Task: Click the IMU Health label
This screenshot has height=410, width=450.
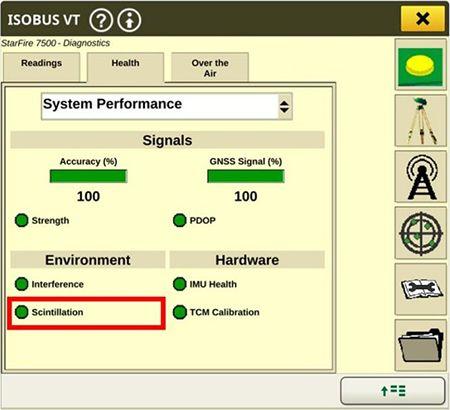Action: click(x=213, y=284)
